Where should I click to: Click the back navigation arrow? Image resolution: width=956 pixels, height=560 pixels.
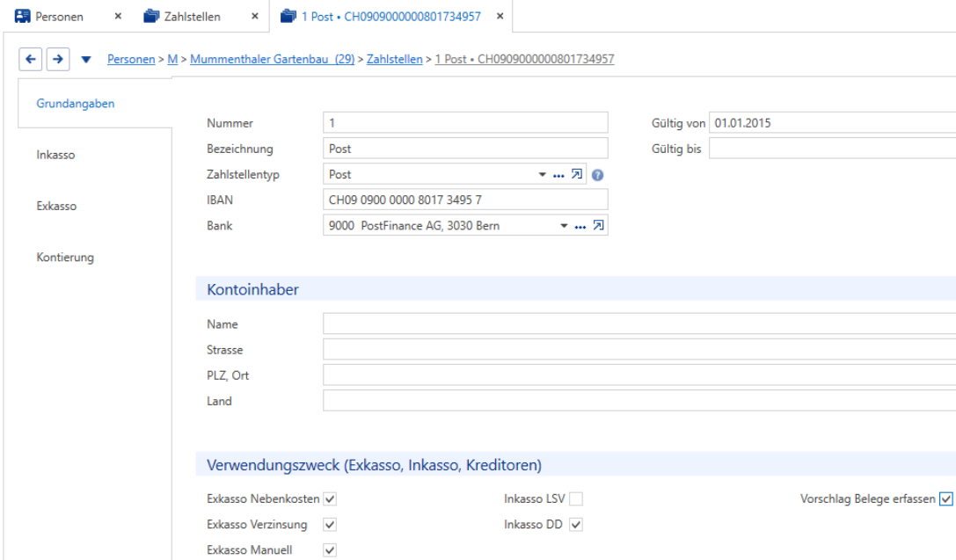click(31, 59)
